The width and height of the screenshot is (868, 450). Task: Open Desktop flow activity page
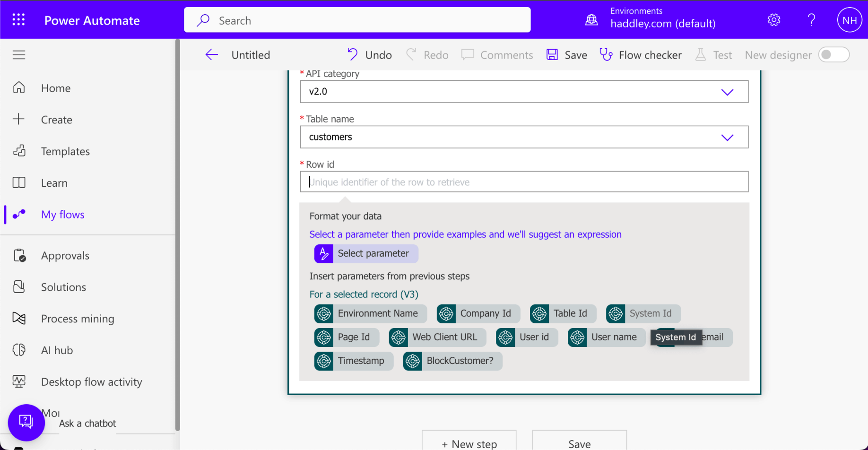click(x=91, y=382)
